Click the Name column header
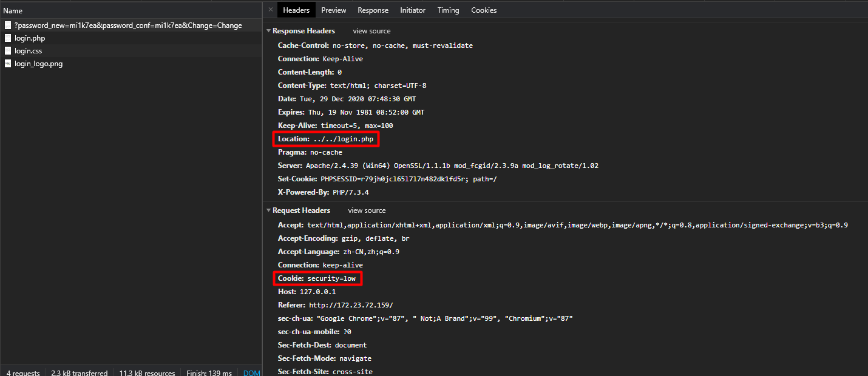The height and width of the screenshot is (376, 868). pos(13,11)
